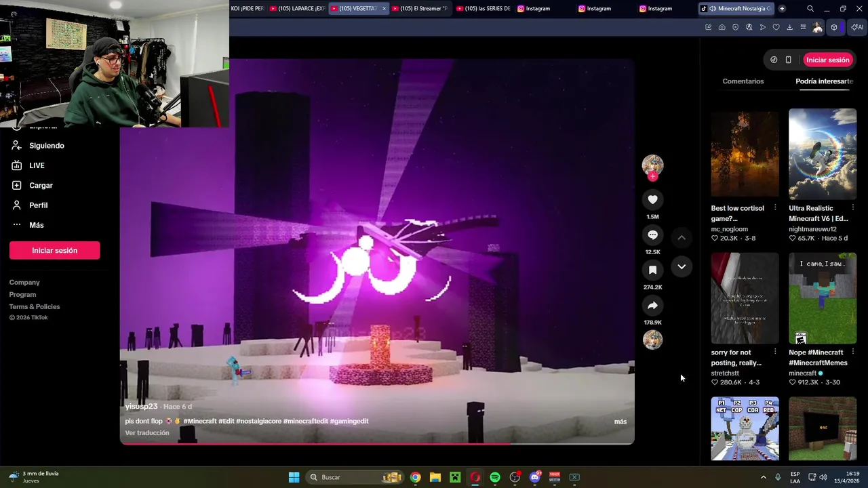The height and width of the screenshot is (488, 868).
Task: Click Ver traducción under the caption
Action: coord(147,433)
